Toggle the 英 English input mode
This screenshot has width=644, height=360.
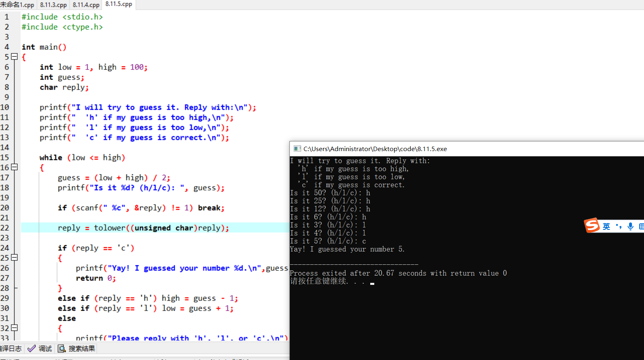click(x=606, y=227)
